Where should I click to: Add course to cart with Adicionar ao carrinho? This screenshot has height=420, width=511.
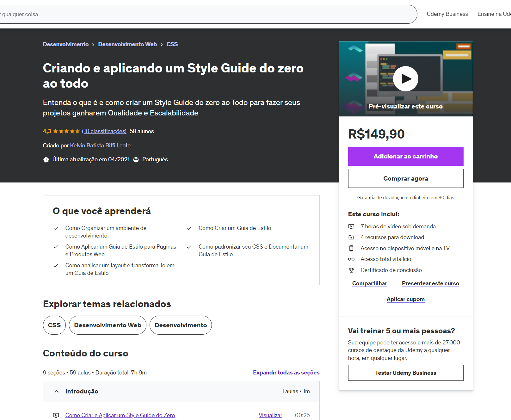[406, 156]
